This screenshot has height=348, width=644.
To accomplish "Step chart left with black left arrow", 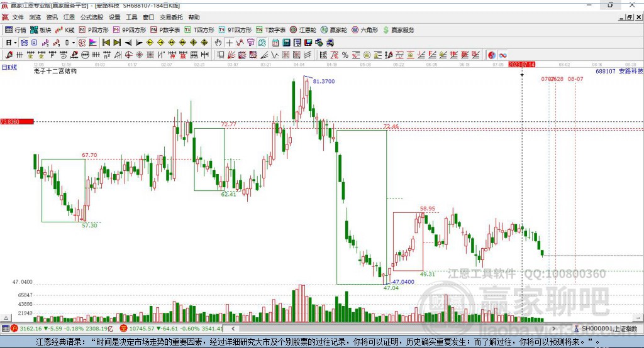I will [128, 42].
